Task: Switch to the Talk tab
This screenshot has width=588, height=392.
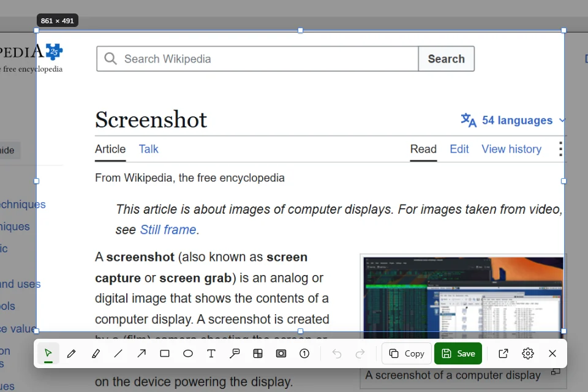Action: 148,149
